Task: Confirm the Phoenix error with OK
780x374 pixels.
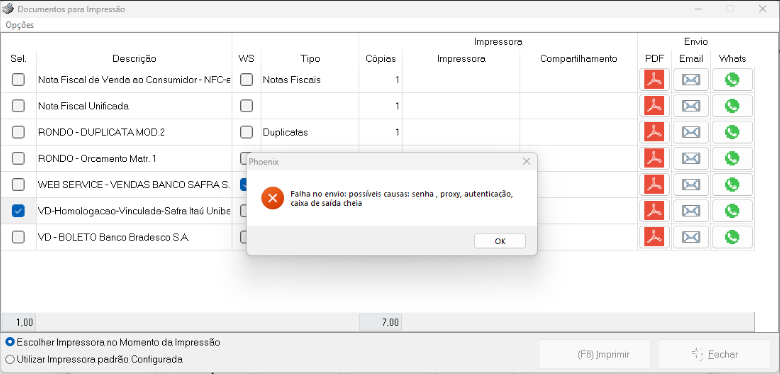Action: coord(500,241)
